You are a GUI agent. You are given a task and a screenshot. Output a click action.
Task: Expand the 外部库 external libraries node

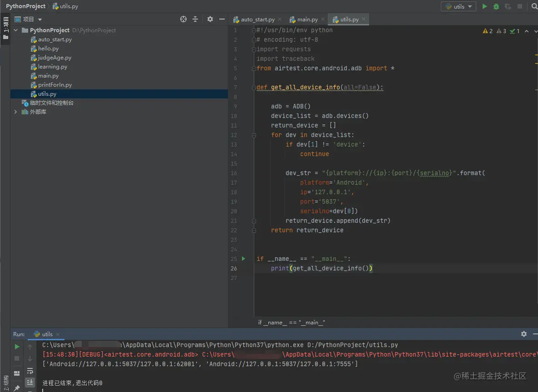click(16, 112)
